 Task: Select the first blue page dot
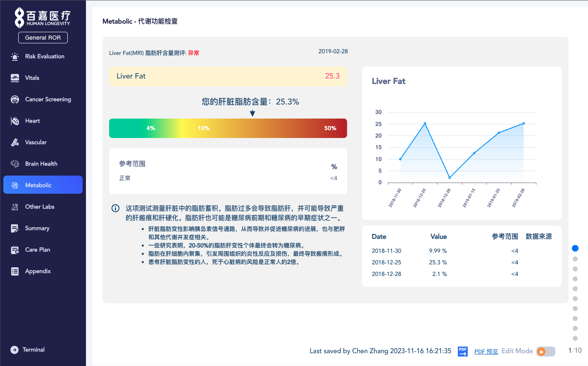point(575,248)
